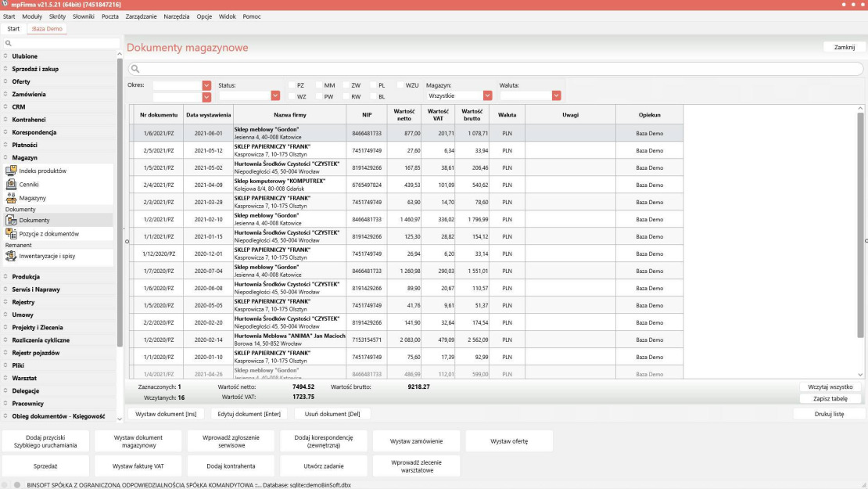This screenshot has height=489, width=868.
Task: Click the Sprzedaż quick launch button
Action: tap(45, 466)
